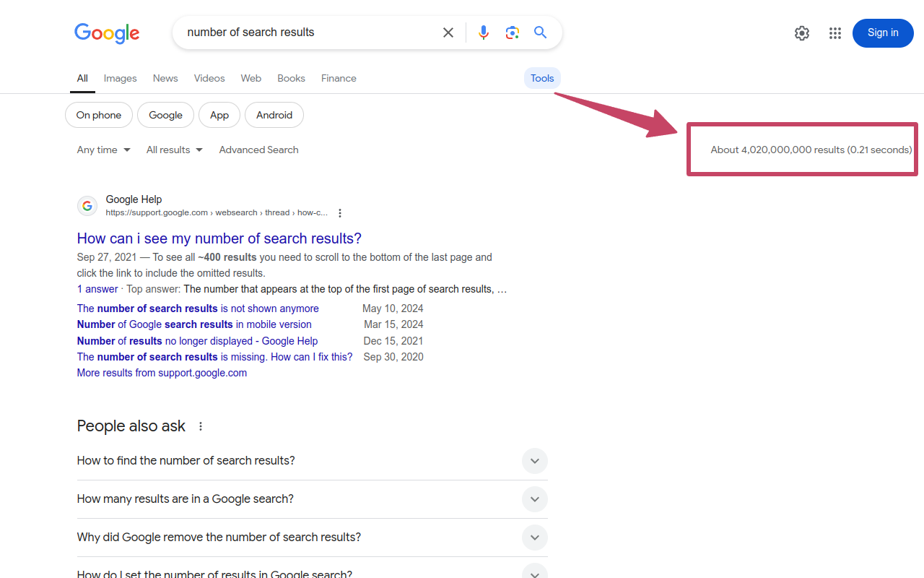Open 'number of search results is not shown anymore'
This screenshot has height=578, width=924.
[198, 309]
